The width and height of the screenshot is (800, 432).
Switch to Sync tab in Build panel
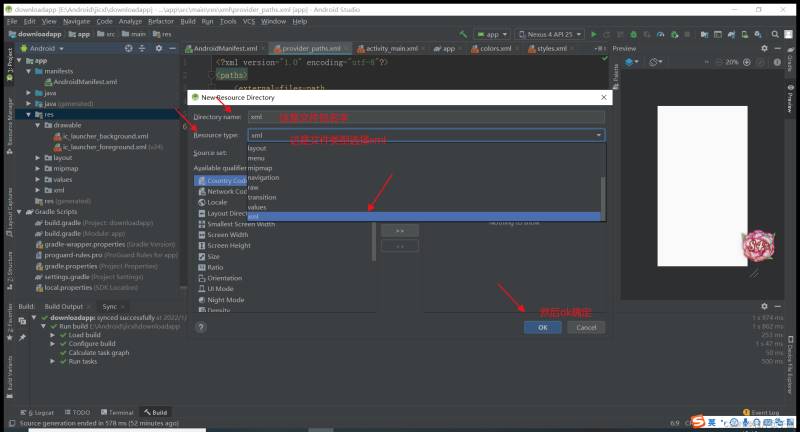110,307
